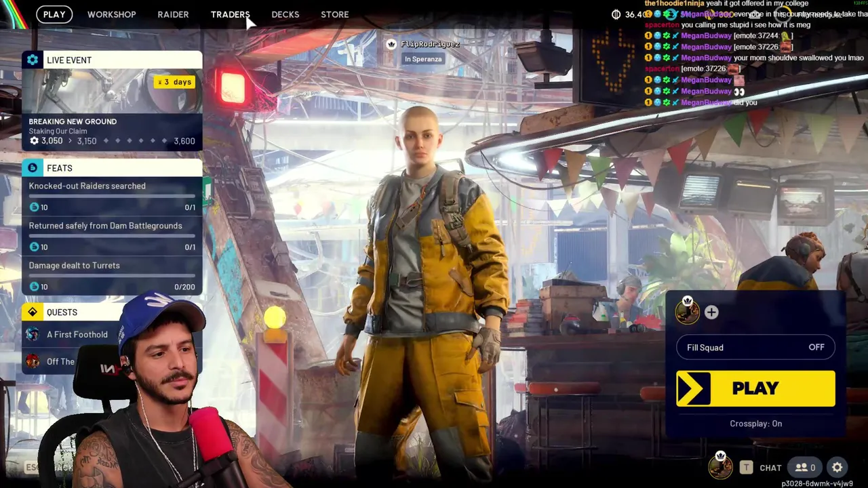Open the FEATS panel header
Viewport: 868px width, 488px height.
click(x=112, y=167)
